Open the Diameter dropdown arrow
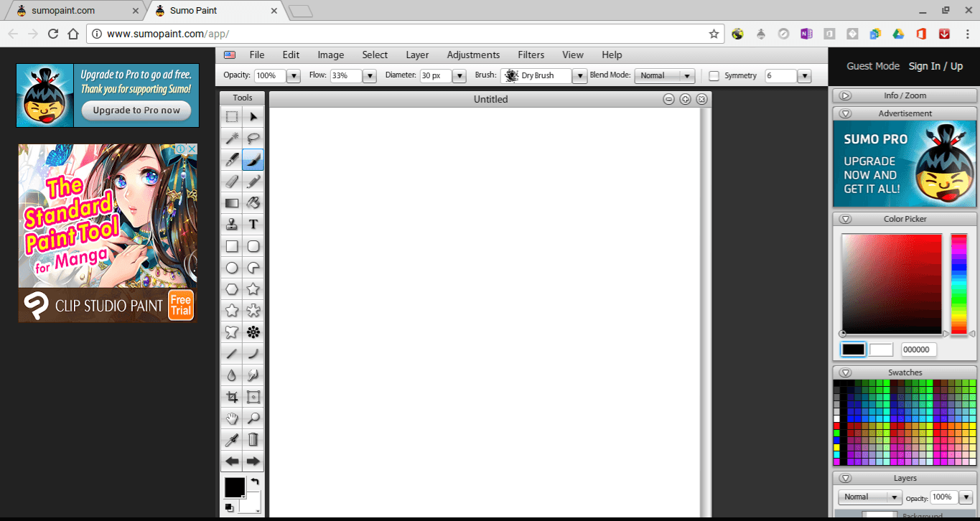The width and height of the screenshot is (980, 521). (x=459, y=75)
